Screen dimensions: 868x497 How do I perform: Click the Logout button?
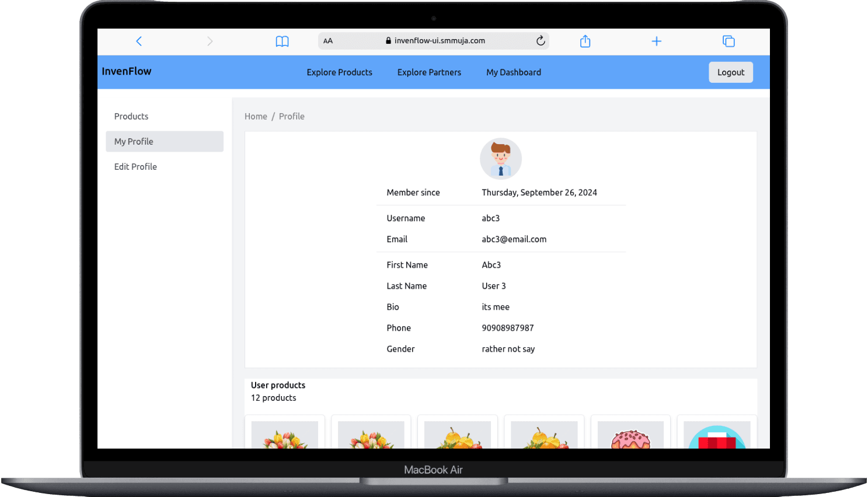pos(730,72)
